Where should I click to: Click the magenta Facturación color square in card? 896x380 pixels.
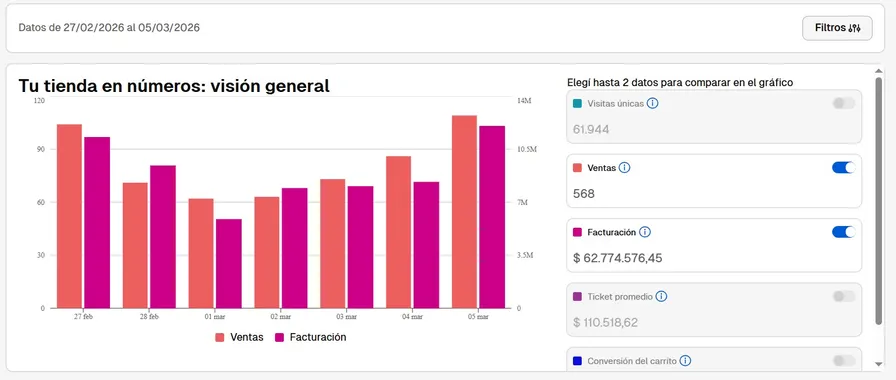[577, 233]
